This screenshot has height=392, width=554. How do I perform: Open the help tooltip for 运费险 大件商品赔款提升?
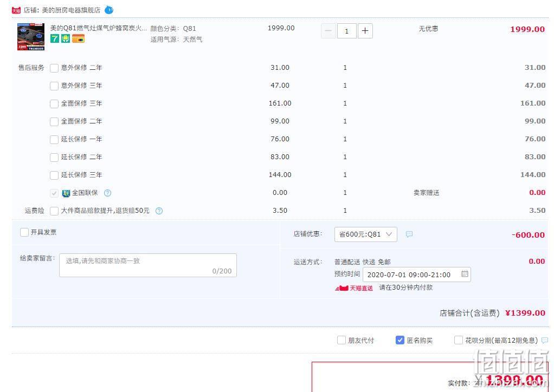pos(159,211)
